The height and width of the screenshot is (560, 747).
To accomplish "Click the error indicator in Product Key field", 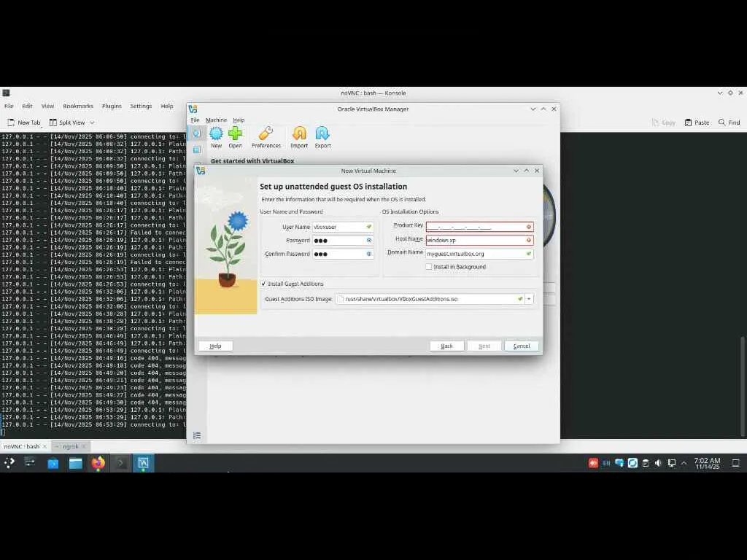I will [x=528, y=227].
